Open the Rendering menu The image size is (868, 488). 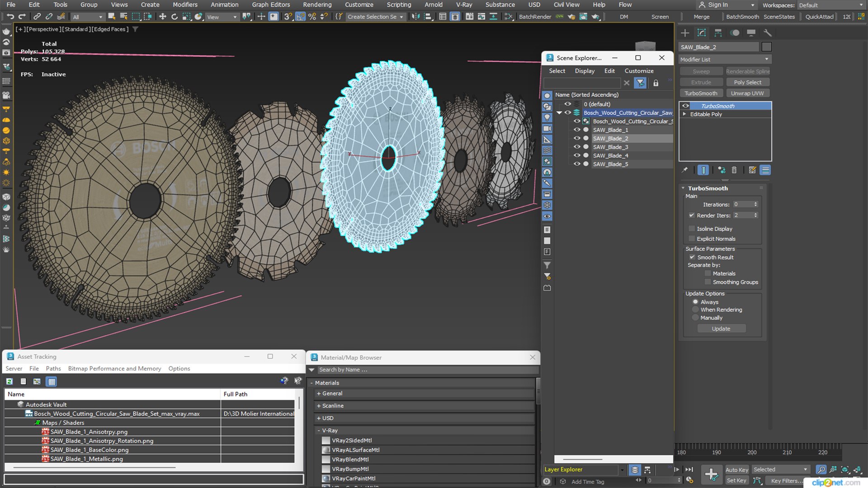coord(317,5)
